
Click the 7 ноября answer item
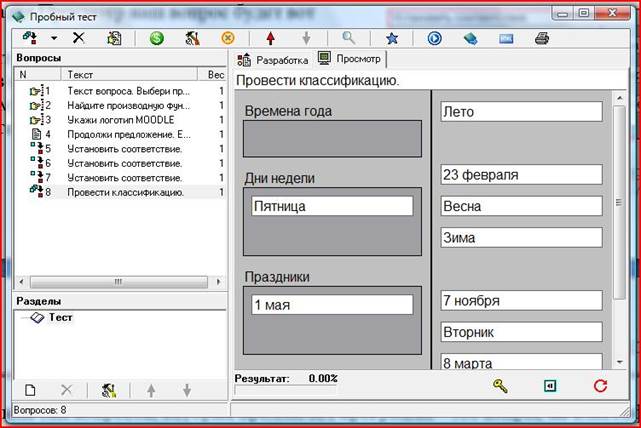pyautogui.click(x=522, y=300)
